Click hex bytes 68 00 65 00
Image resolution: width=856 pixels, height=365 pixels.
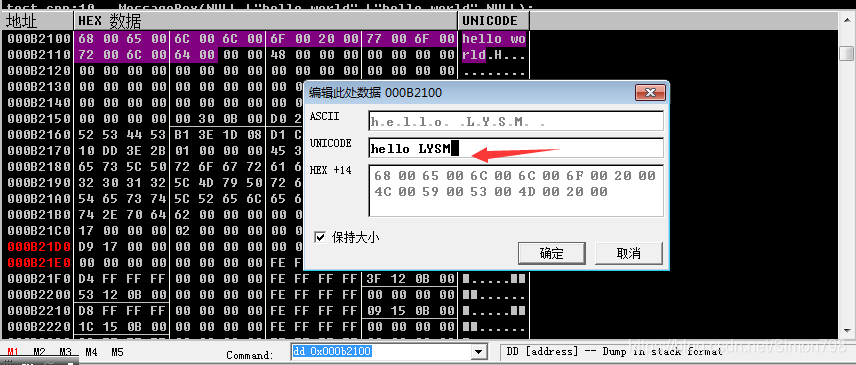click(123, 39)
